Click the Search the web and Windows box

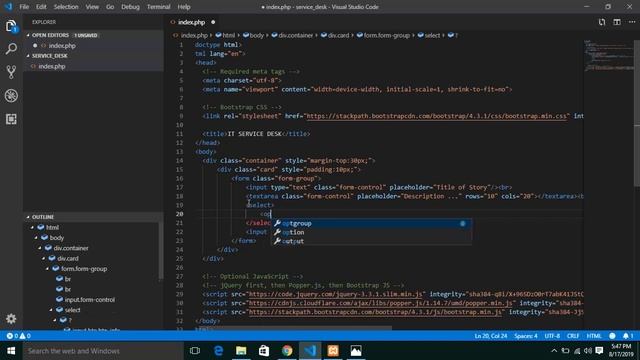point(103,351)
